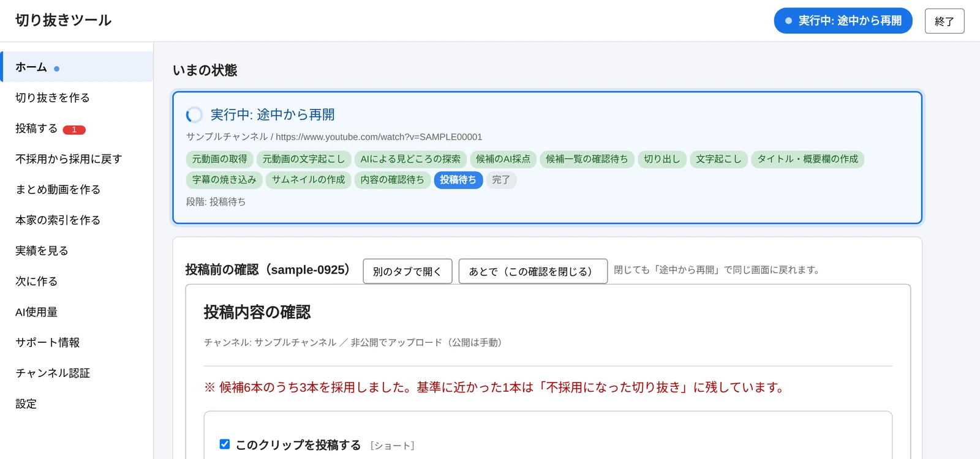
Task: Click the タイトル・概要欄の作成 chip
Action: coord(808,159)
